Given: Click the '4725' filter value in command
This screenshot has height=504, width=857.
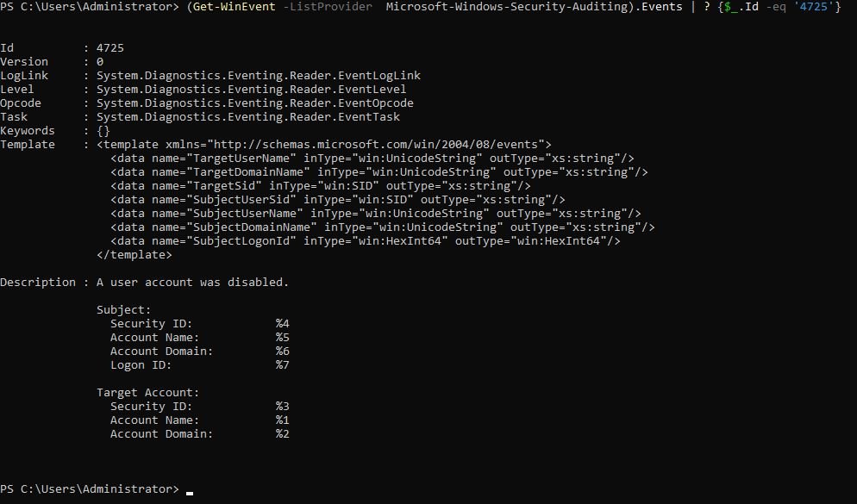Looking at the screenshot, I should pos(814,7).
